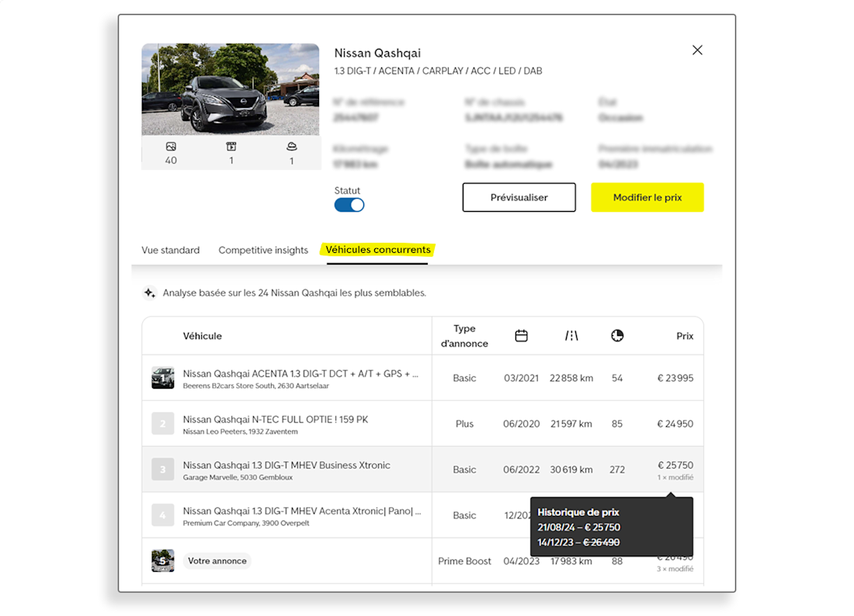Click placeholder thumbnail number 3
The width and height of the screenshot is (854, 616).
point(163,469)
